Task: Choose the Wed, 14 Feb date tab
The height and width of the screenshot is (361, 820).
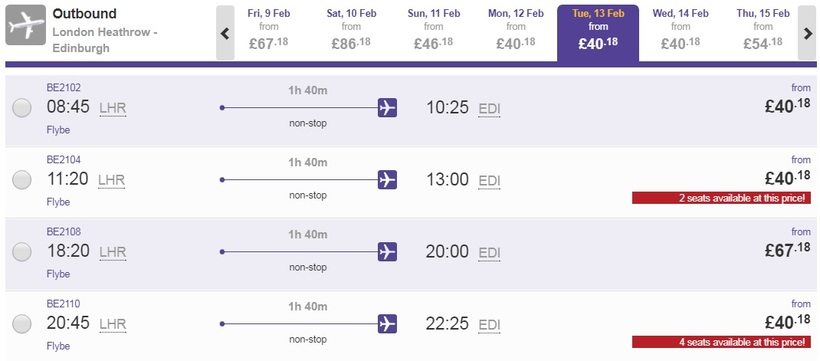Action: 680,32
